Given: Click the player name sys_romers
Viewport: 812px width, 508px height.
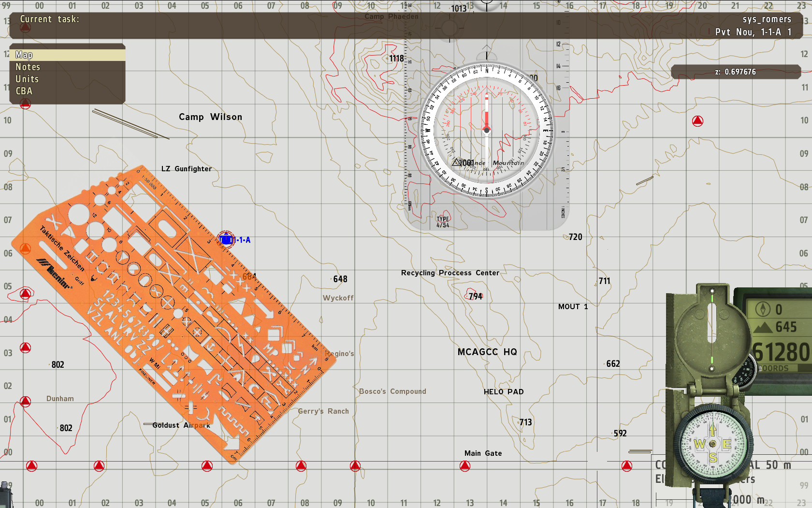Looking at the screenshot, I should pyautogui.click(x=767, y=19).
